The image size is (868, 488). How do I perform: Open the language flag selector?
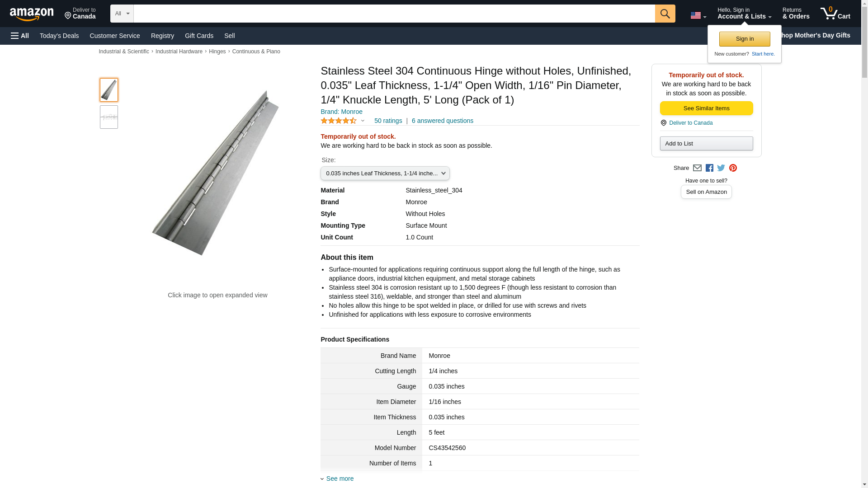click(x=698, y=15)
